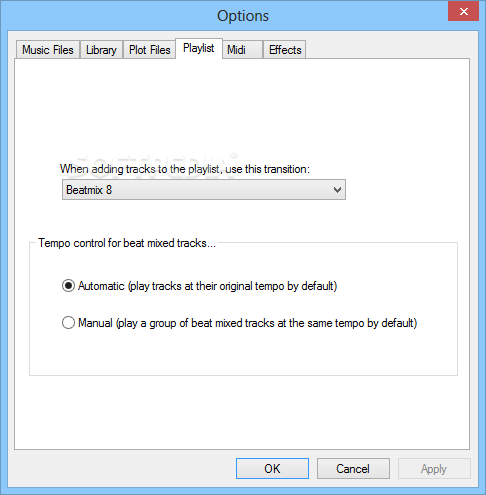Expand the transition dropdown arrow
Screen dimensions: 486x495
click(337, 190)
